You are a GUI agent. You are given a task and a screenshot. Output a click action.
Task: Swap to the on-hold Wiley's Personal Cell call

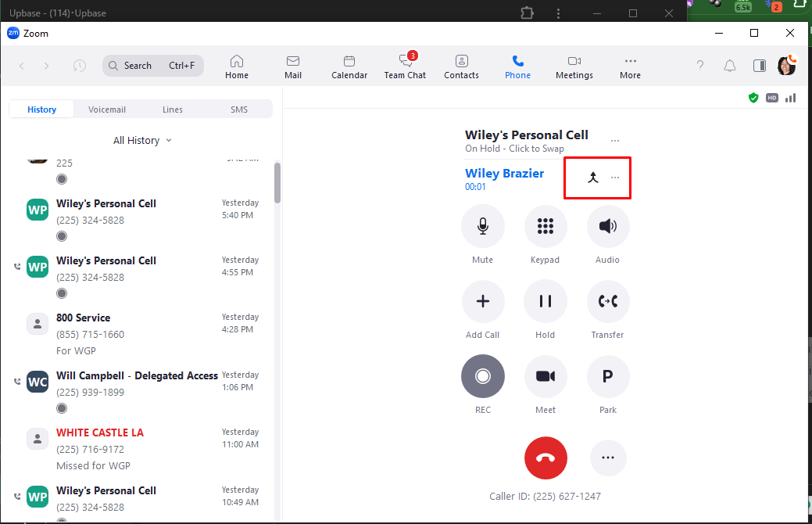(x=526, y=141)
